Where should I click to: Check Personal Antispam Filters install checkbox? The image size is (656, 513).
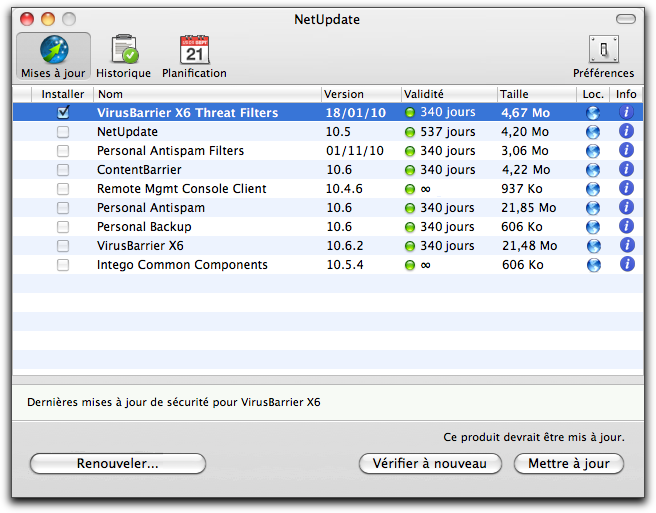63,151
